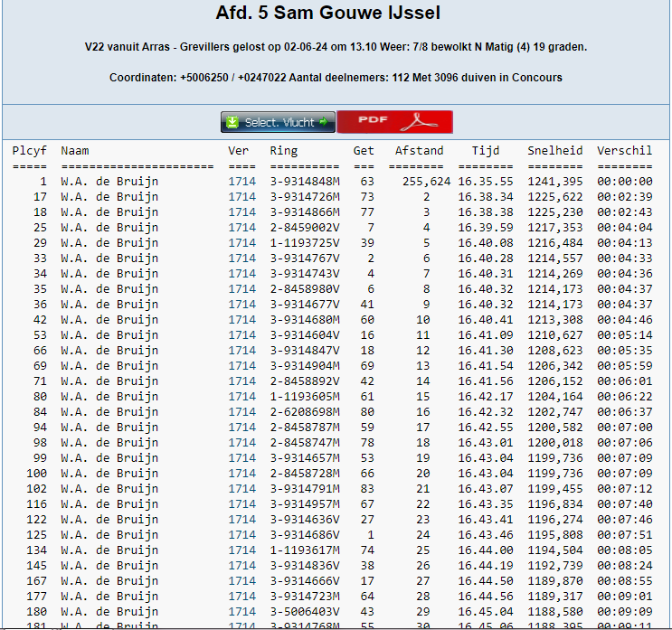Follow 1714 link in place 134 row
672x630 pixels.
[x=241, y=550]
